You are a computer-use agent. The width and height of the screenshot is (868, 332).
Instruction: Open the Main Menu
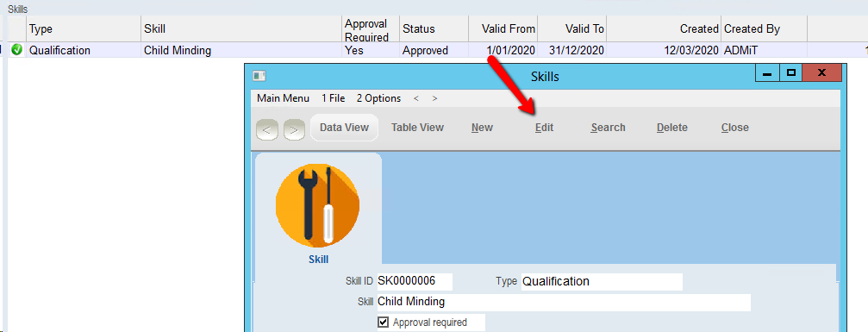(x=283, y=98)
